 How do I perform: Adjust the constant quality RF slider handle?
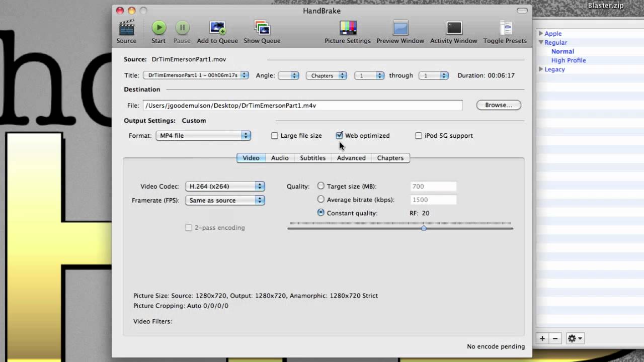(x=424, y=228)
